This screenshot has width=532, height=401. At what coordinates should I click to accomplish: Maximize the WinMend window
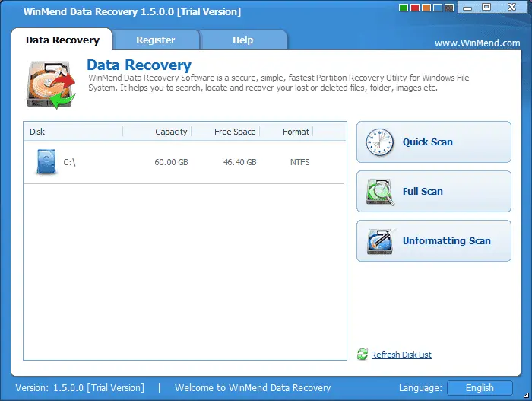(486, 7)
